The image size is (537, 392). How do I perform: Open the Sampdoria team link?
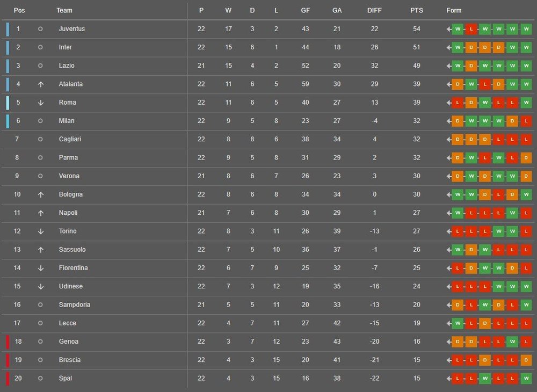pyautogui.click(x=74, y=304)
